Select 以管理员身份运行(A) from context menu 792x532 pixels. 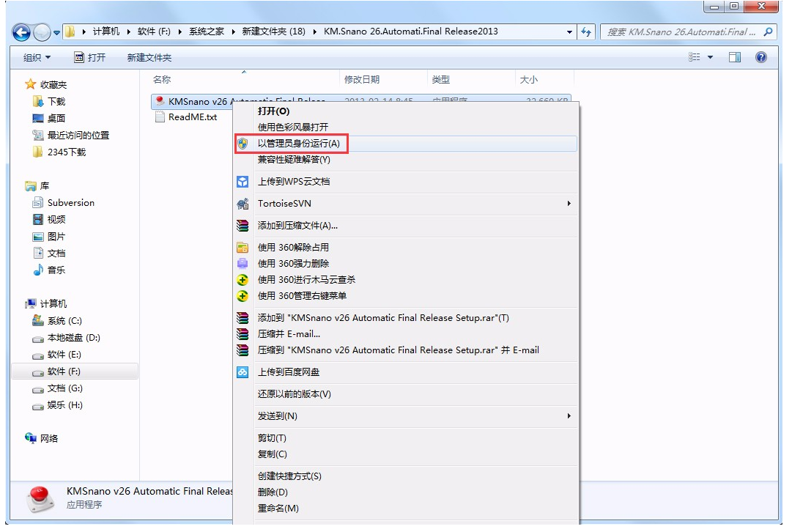pos(298,144)
